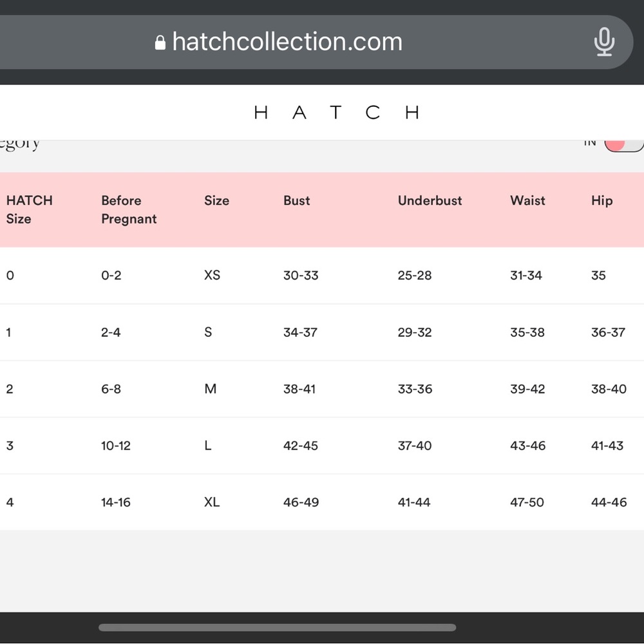The image size is (644, 644).
Task: Select the L size cell
Action: pyautogui.click(x=208, y=445)
